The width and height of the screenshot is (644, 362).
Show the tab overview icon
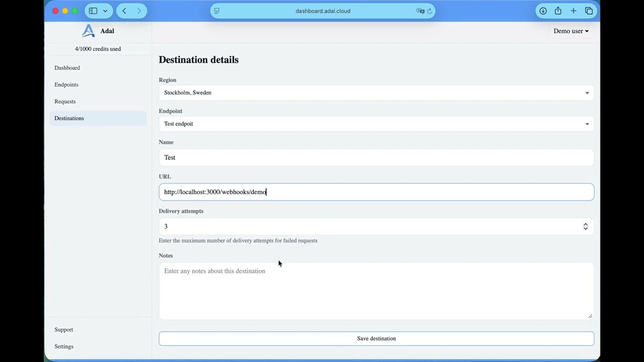pyautogui.click(x=589, y=11)
